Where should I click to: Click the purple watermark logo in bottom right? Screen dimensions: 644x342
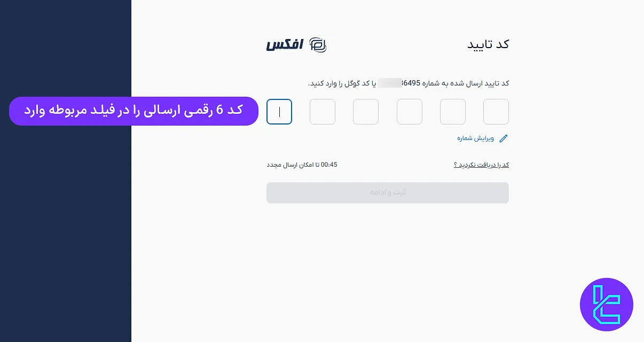(607, 305)
